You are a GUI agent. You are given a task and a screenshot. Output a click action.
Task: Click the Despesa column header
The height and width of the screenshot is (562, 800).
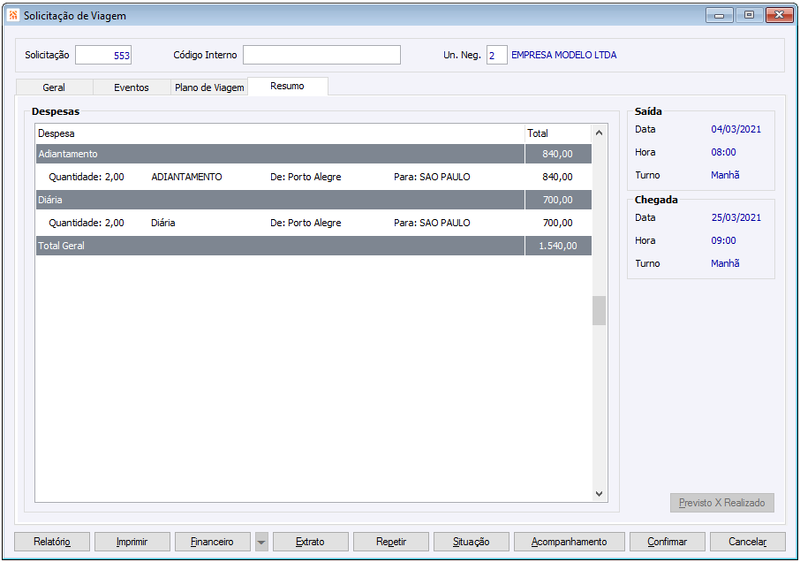[280, 134]
